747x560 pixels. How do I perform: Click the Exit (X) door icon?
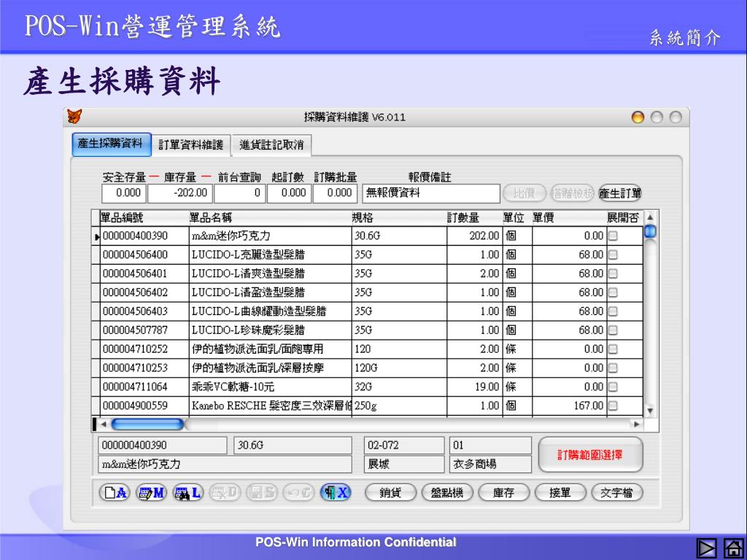pyautogui.click(x=336, y=492)
